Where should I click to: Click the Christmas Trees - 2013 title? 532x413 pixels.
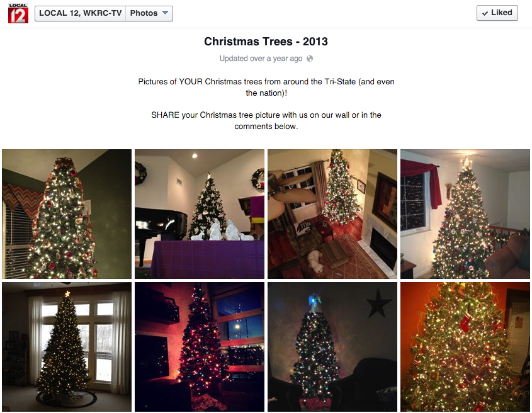pos(266,42)
